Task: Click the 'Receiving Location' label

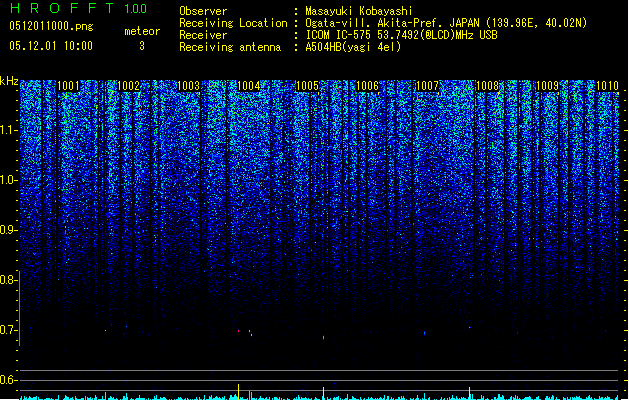Action: [233, 23]
